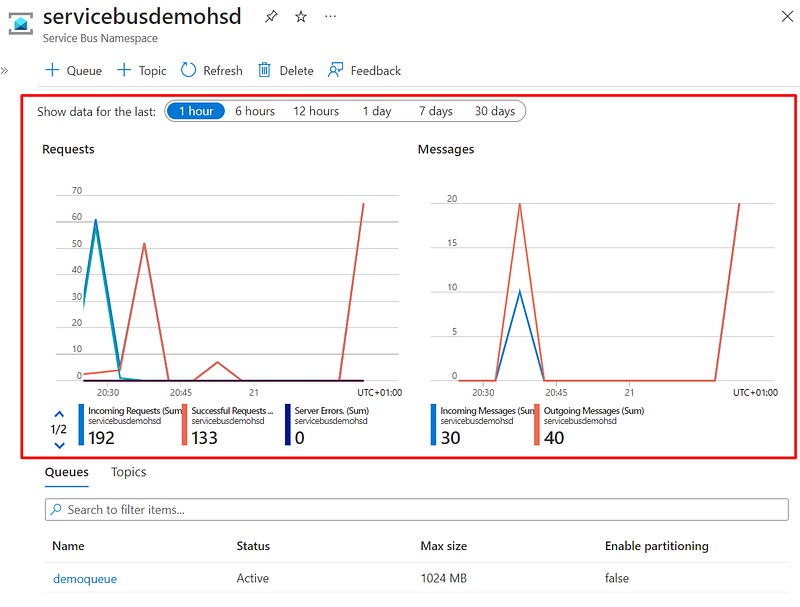
Task: Select the 6 hours time range
Action: [255, 111]
